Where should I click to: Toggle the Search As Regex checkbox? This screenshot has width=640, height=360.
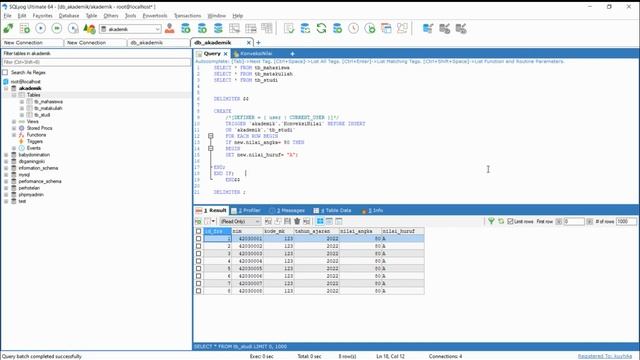coord(5,72)
